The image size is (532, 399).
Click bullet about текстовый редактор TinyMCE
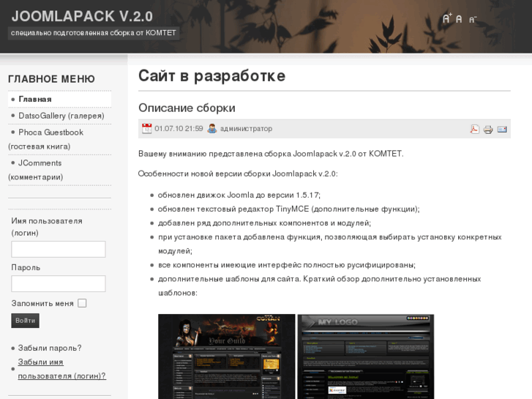click(x=289, y=209)
